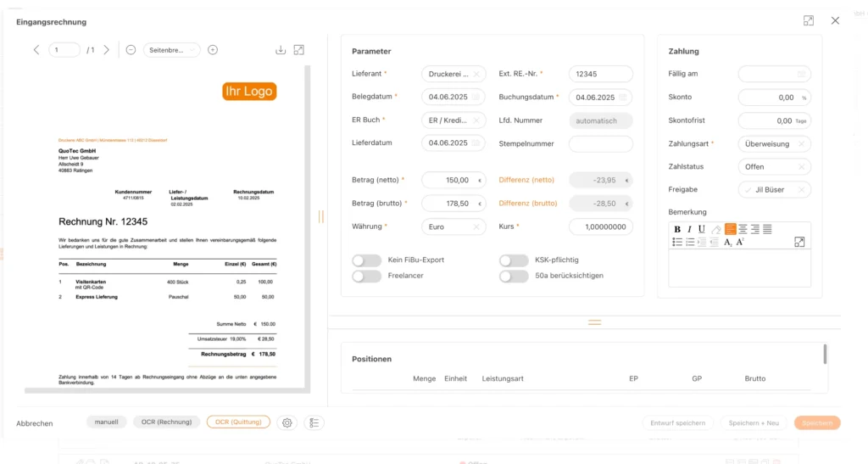Open ER Buch dropdown
Viewport: 868px width, 464px height.
click(453, 120)
